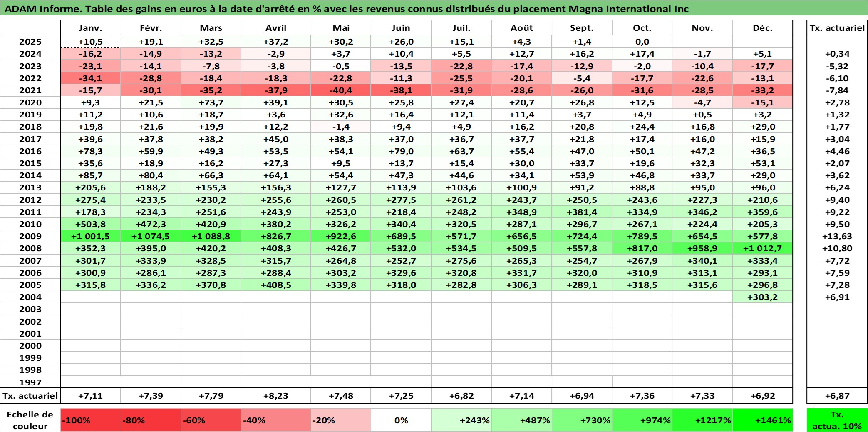
Task: Select the Nov. column header
Action: pos(702,28)
